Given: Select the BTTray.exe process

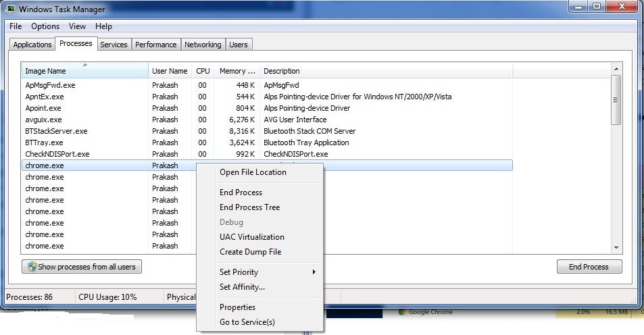Looking at the screenshot, I should point(267,143).
